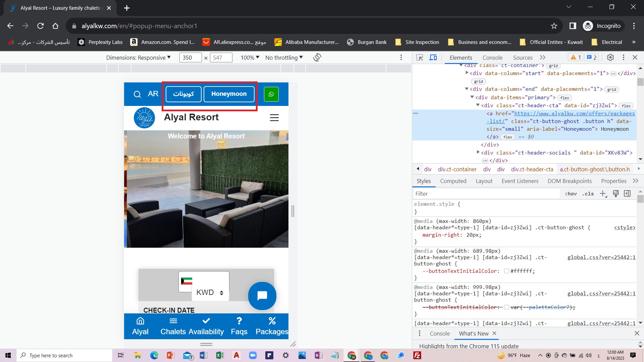Viewport: 644px width, 362px height.
Task: Click the Alyal Resort round logo
Action: click(x=144, y=118)
